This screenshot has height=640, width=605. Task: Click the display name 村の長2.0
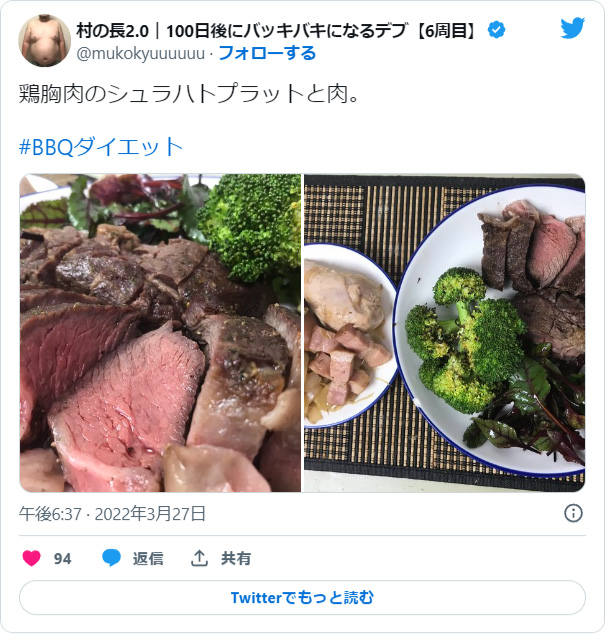113,31
